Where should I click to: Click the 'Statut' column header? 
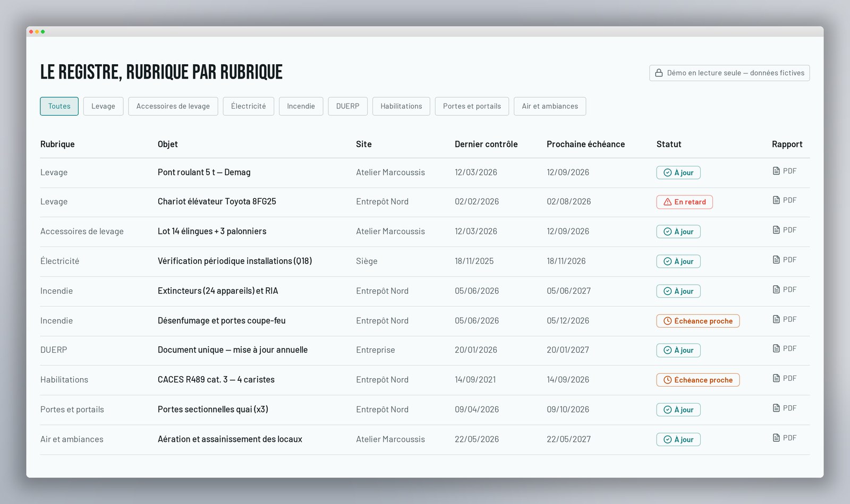669,144
